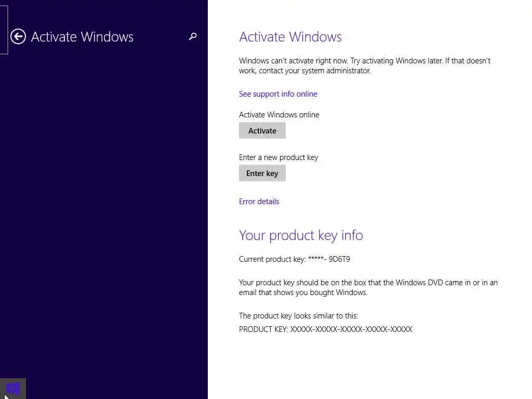Click the Activate button
This screenshot has height=399, width=532.
pyautogui.click(x=262, y=130)
